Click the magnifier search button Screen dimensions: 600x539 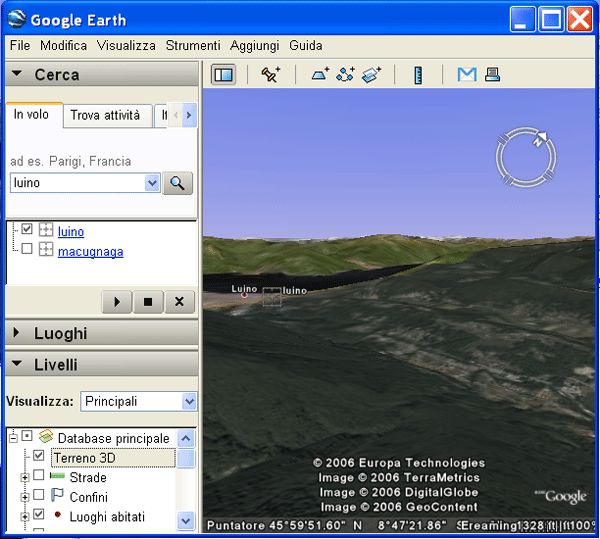coord(178,183)
